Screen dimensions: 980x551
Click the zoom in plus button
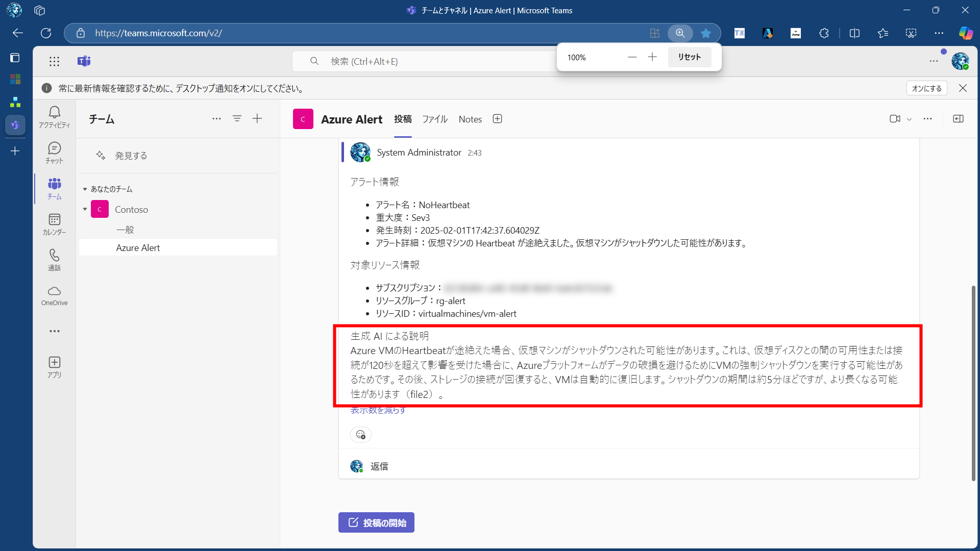click(652, 57)
